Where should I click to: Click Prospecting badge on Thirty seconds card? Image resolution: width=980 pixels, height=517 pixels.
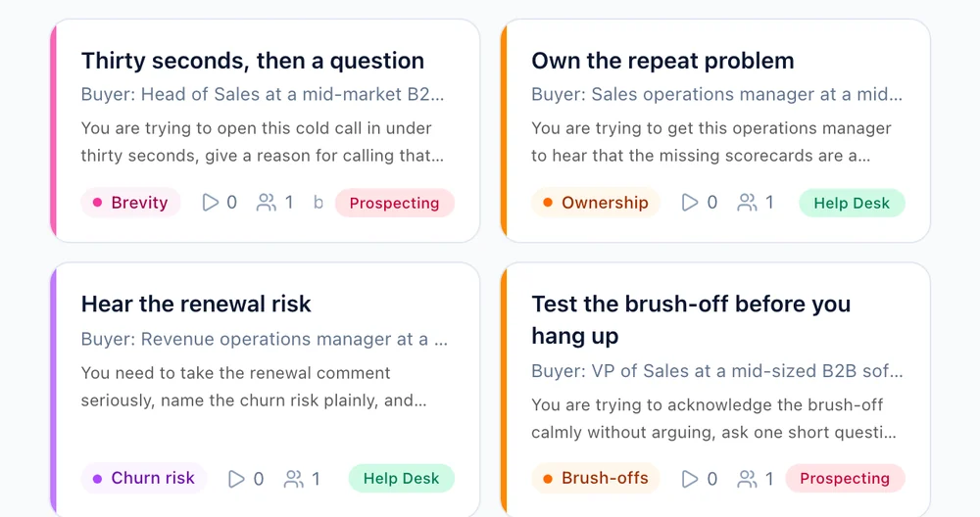click(x=394, y=203)
